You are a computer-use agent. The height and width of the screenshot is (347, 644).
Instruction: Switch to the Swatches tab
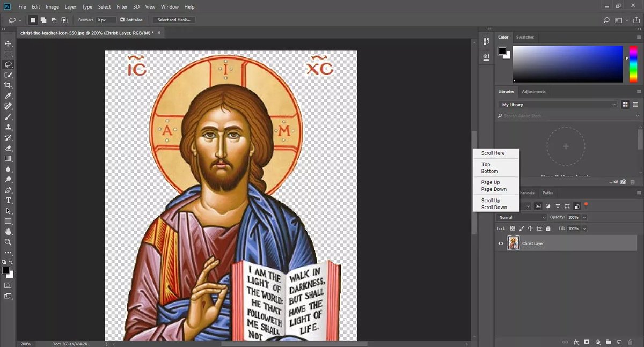(x=525, y=38)
